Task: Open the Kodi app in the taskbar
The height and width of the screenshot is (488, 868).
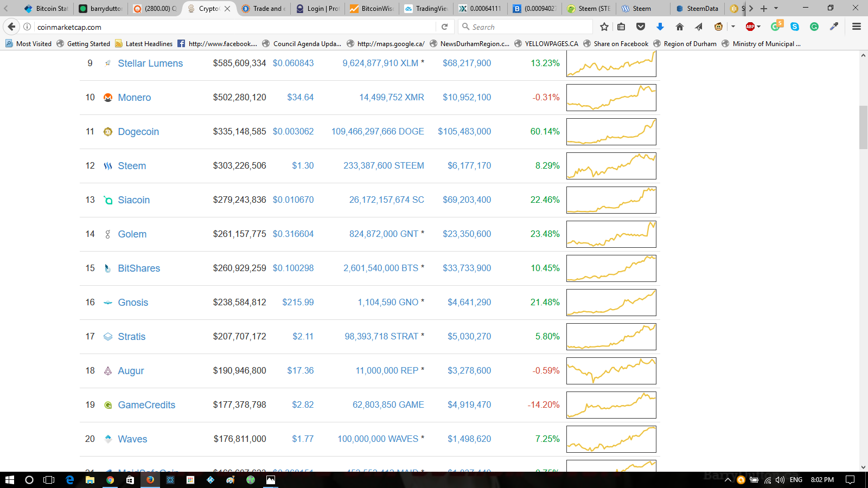Action: [210, 480]
